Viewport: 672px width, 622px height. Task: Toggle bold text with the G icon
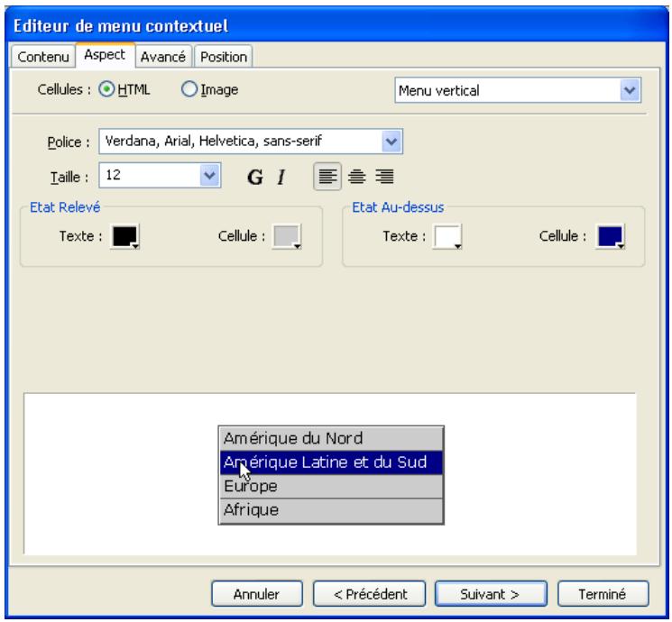[x=255, y=177]
